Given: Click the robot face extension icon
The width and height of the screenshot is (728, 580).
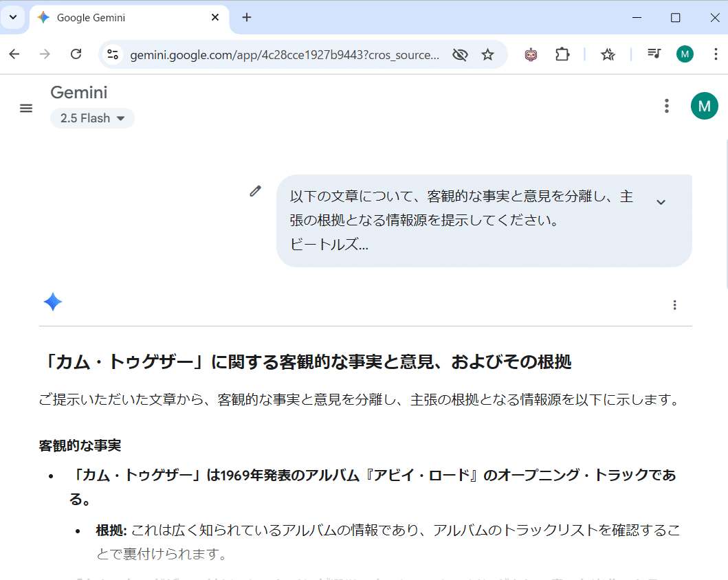Looking at the screenshot, I should pos(531,54).
